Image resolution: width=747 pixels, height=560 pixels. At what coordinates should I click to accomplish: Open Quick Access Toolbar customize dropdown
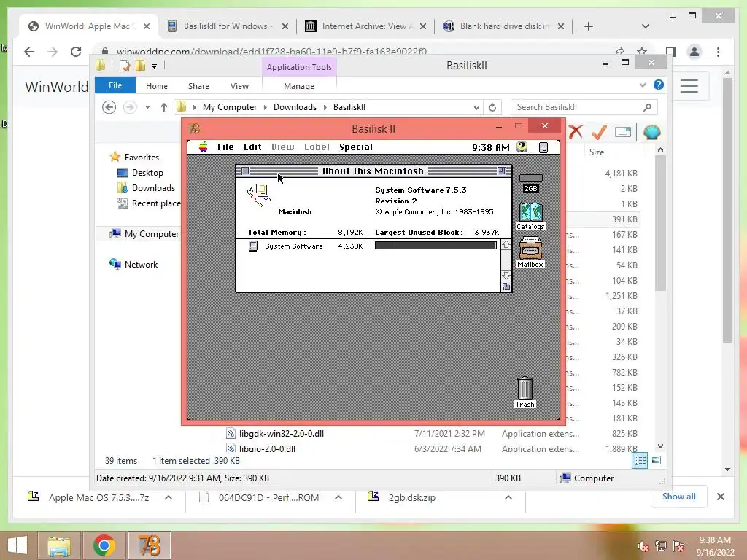(x=155, y=66)
